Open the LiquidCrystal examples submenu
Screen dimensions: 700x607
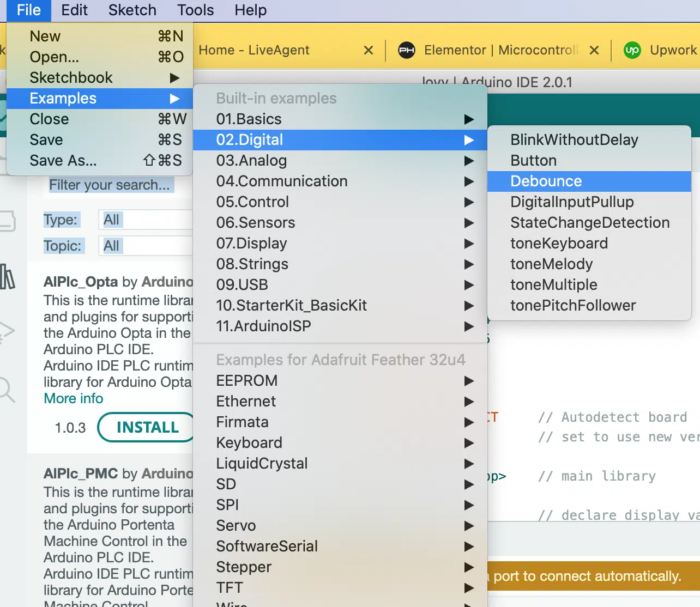coord(340,464)
